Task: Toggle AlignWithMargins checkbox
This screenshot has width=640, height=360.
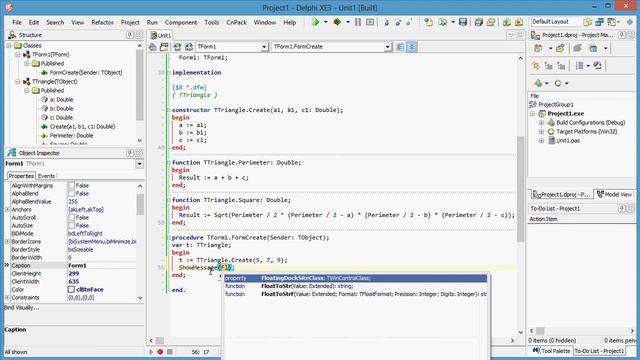Action: point(71,185)
